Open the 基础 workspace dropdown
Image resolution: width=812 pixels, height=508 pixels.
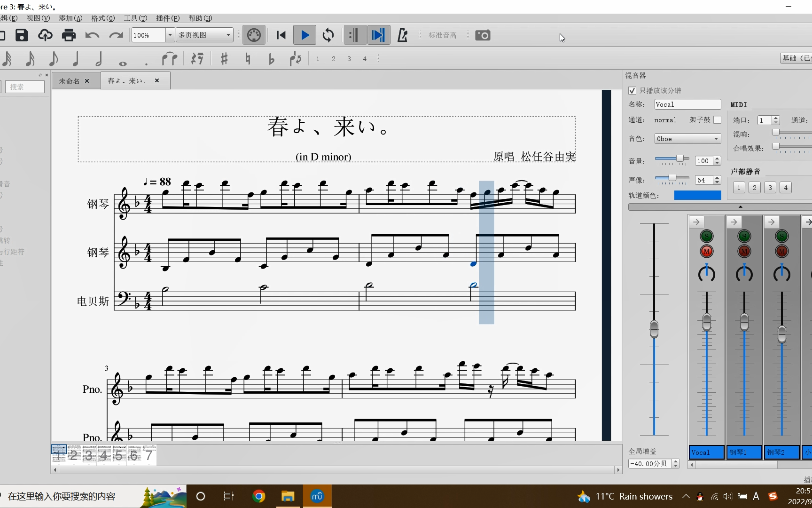pos(796,58)
